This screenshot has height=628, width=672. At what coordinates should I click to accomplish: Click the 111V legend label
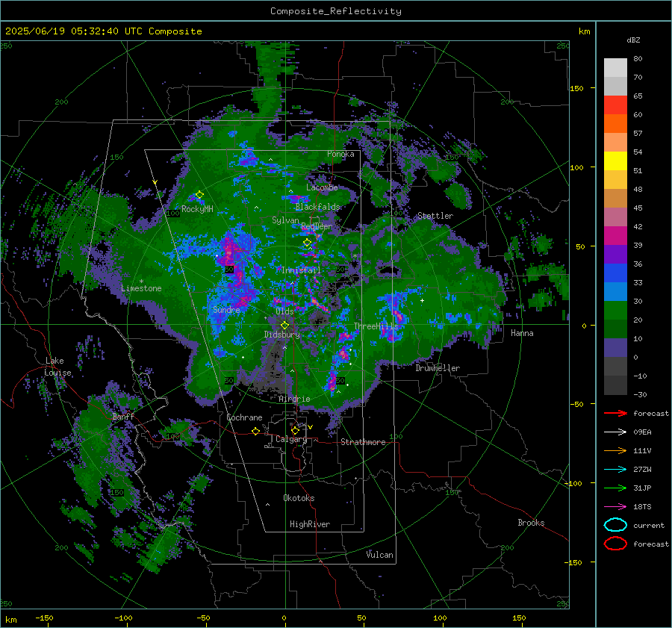(x=642, y=450)
